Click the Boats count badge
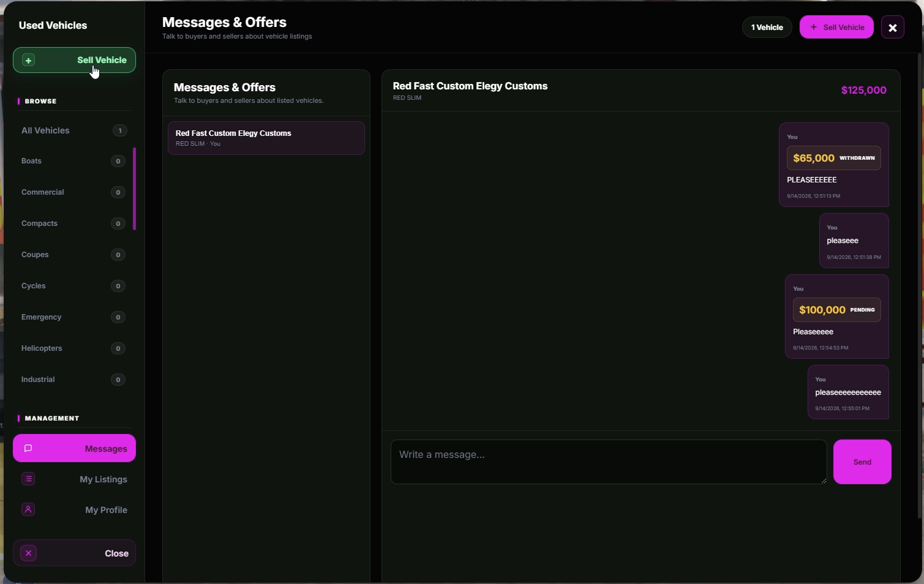The image size is (924, 584). (x=118, y=161)
